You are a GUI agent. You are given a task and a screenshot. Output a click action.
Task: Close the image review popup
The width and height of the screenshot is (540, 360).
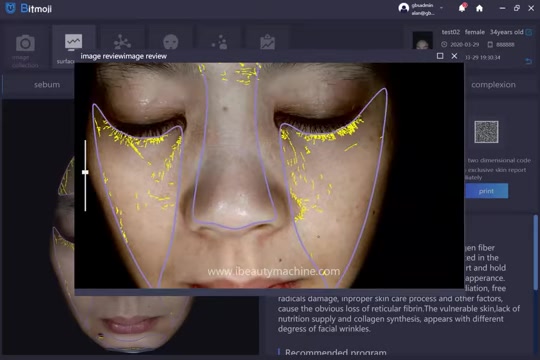(x=454, y=55)
